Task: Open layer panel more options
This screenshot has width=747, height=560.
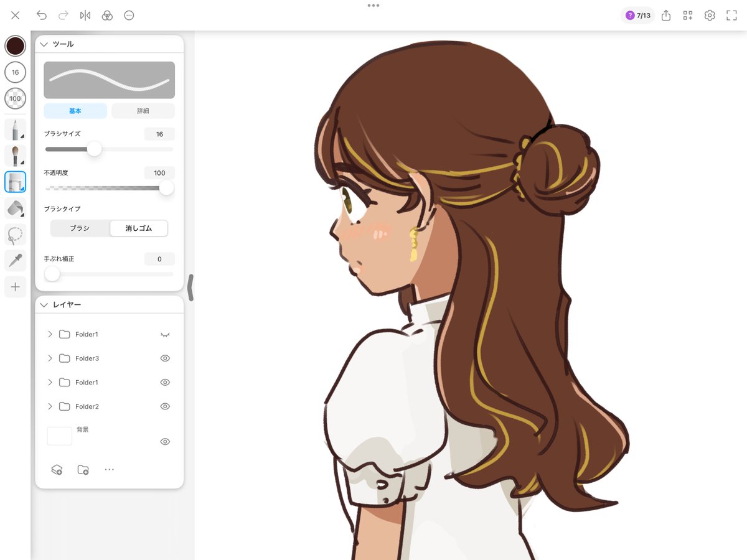Action: pos(110,470)
